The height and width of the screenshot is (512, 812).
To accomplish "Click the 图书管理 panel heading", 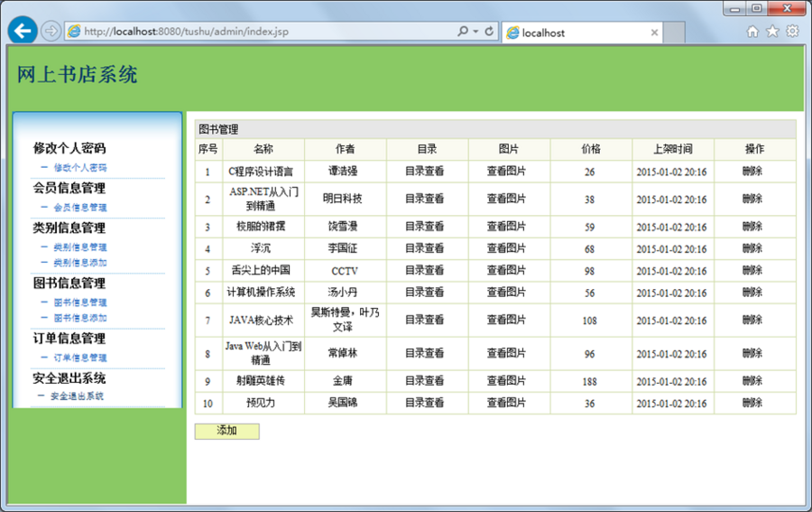I will [x=218, y=129].
